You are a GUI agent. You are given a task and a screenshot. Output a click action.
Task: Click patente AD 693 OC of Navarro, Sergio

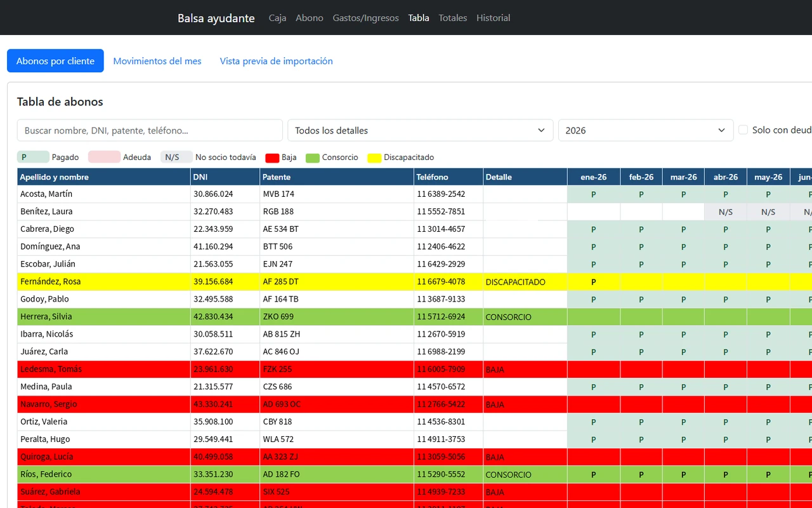[337, 404]
